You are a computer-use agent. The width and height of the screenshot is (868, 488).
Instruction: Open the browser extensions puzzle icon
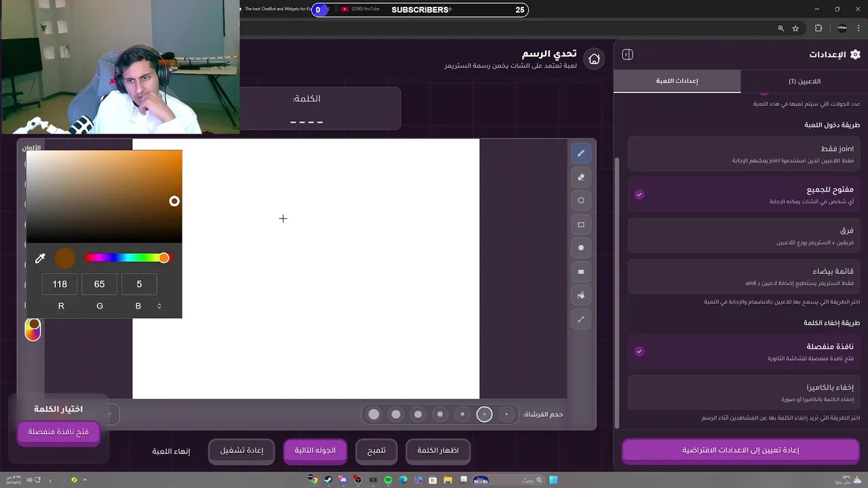point(818,28)
